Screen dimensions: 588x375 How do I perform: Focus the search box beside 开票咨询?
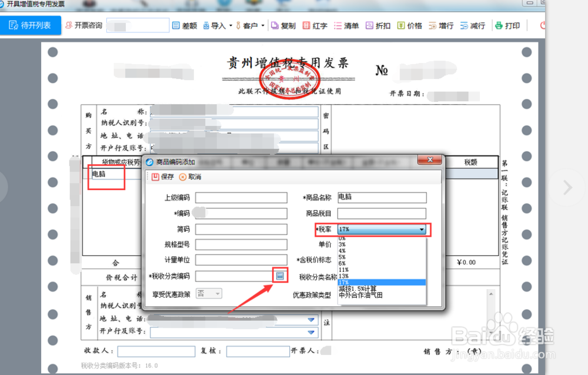click(138, 25)
